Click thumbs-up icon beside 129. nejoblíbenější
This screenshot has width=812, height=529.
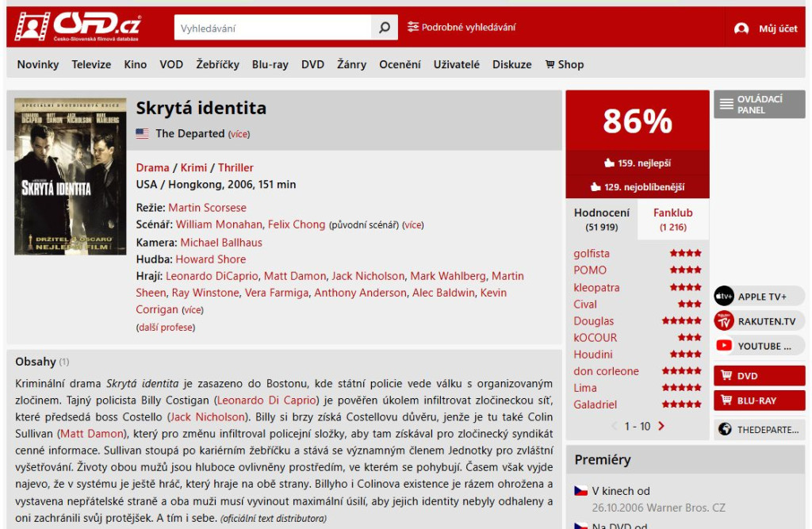click(x=596, y=187)
